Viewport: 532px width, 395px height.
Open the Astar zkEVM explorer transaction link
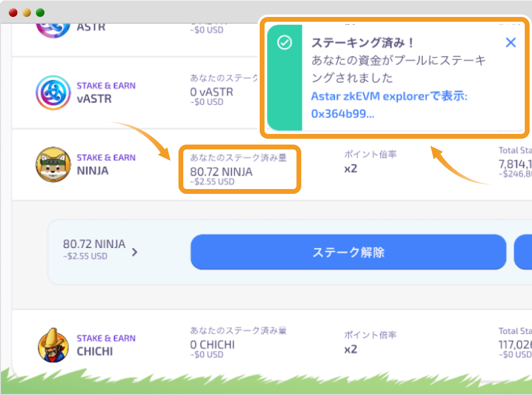pos(389,105)
